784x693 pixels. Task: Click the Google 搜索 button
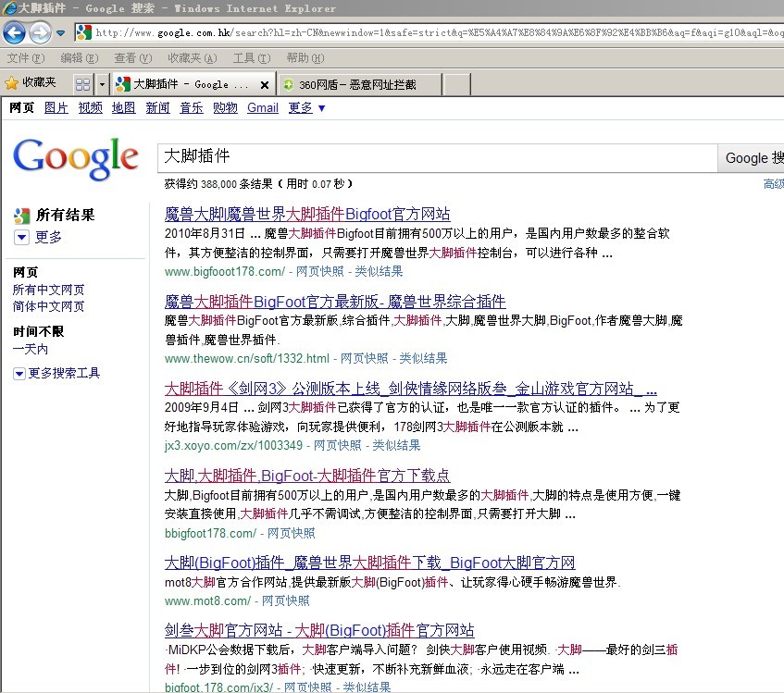[x=752, y=158]
